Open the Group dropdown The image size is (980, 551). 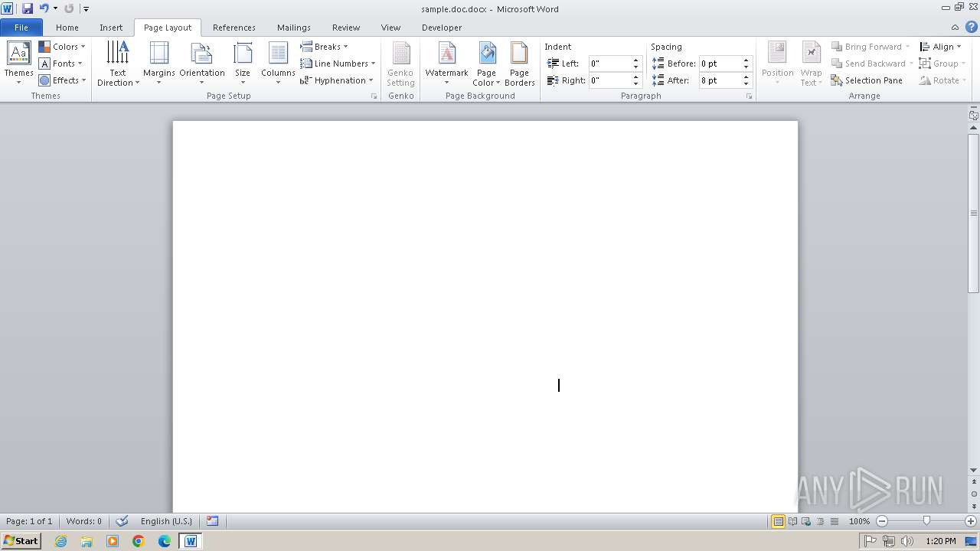pos(942,64)
